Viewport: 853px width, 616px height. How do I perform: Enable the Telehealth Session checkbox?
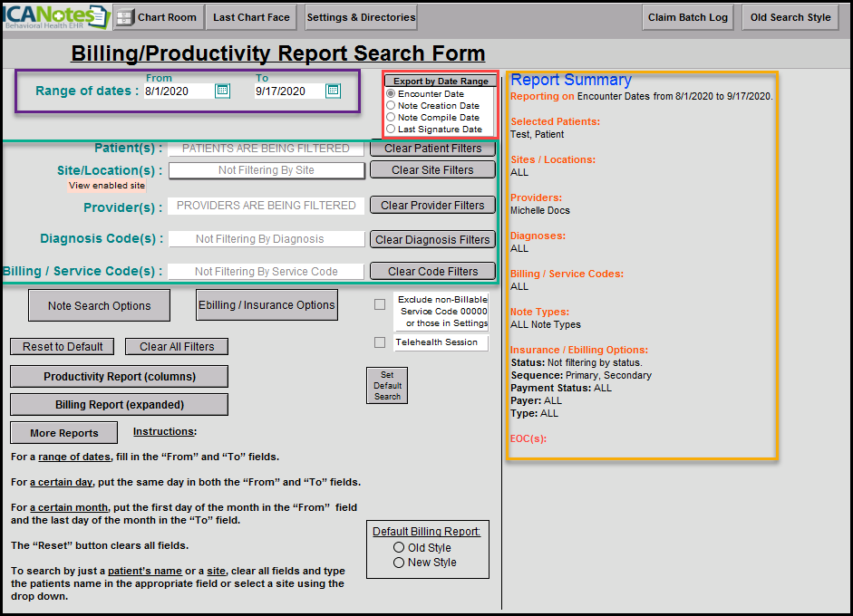380,342
